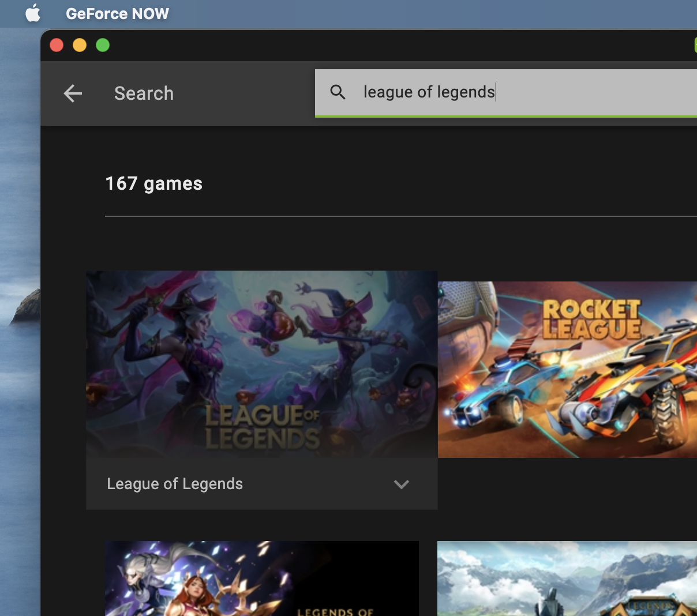Image resolution: width=697 pixels, height=616 pixels.
Task: Click the Search page title
Action: [144, 93]
